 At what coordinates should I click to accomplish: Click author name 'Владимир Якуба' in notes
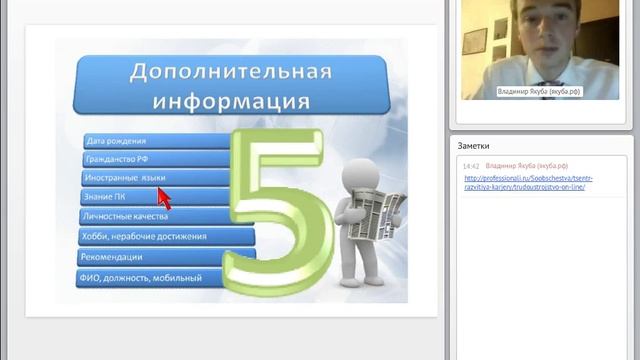pyautogui.click(x=527, y=166)
